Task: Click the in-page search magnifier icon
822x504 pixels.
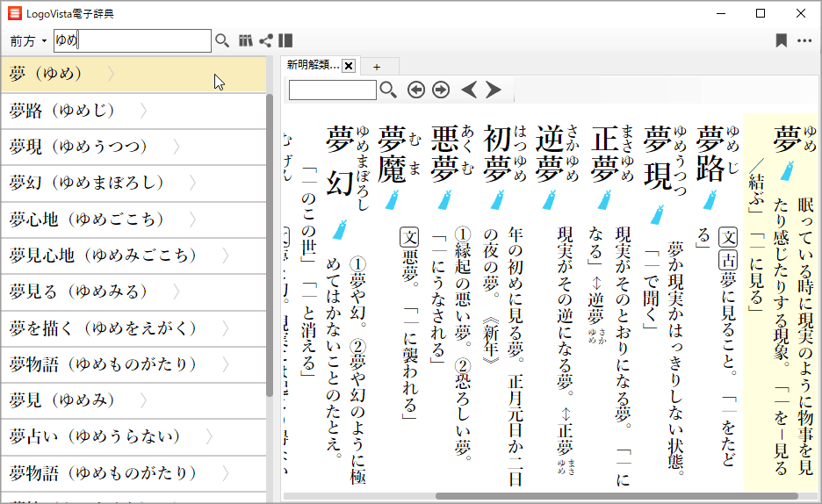Action: (x=387, y=90)
